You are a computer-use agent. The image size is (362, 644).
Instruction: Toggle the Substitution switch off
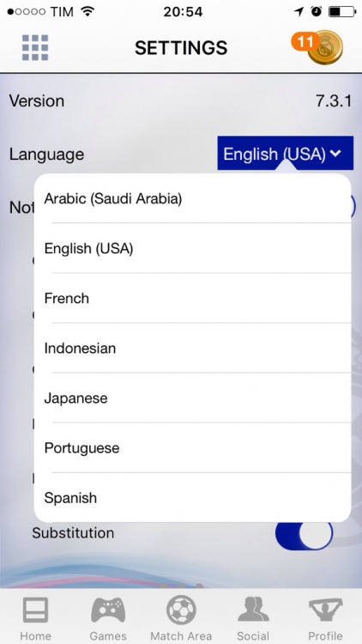pos(304,533)
